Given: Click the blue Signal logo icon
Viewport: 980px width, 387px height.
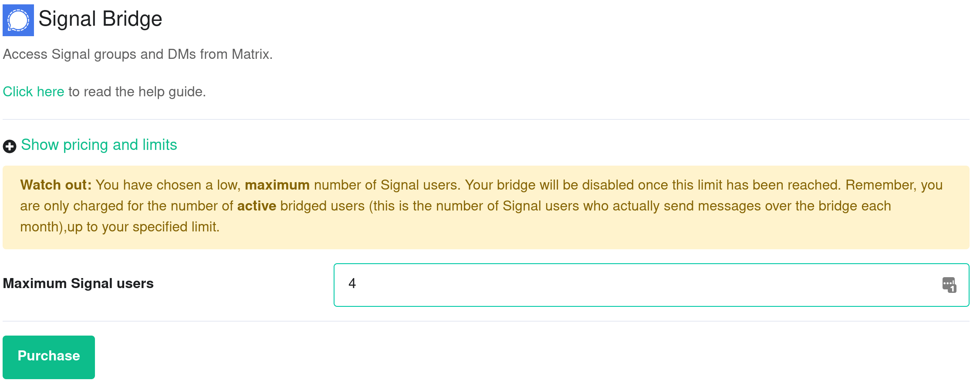Looking at the screenshot, I should pos(18,20).
